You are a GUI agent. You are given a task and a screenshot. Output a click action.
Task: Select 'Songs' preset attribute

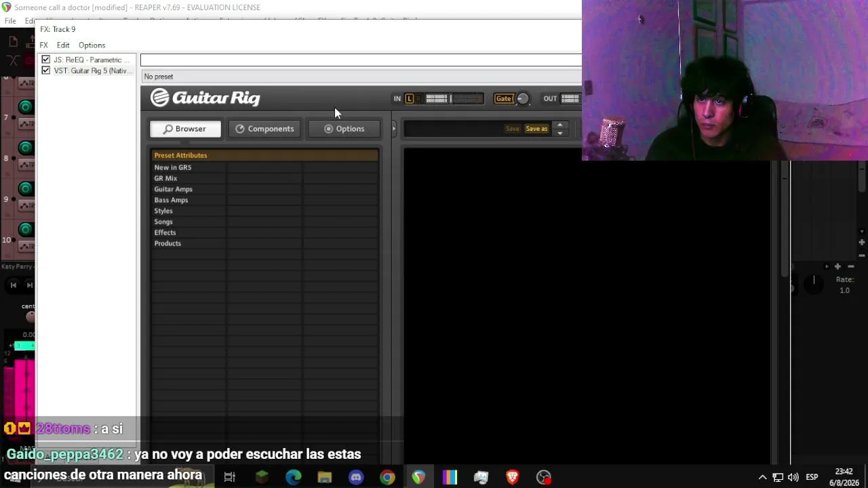point(163,222)
